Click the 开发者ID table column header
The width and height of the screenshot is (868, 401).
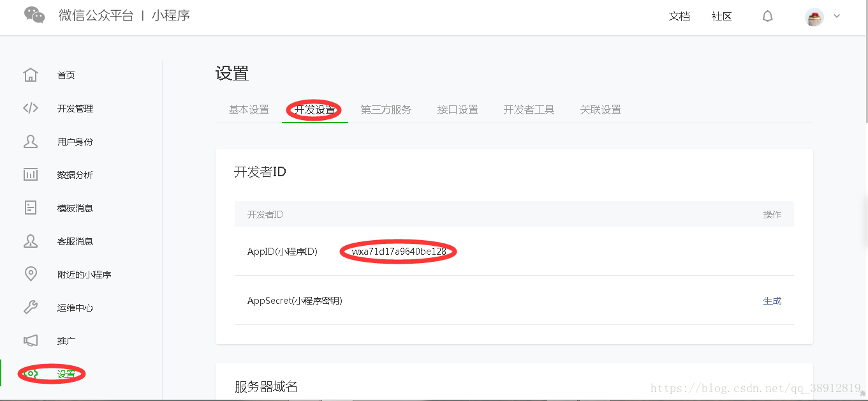pyautogui.click(x=265, y=215)
